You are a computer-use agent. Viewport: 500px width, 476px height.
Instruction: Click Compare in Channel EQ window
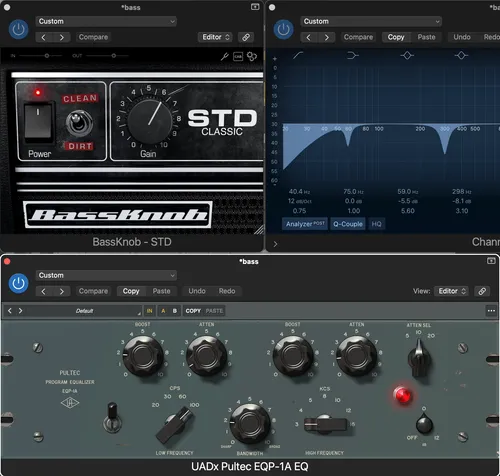click(358, 37)
